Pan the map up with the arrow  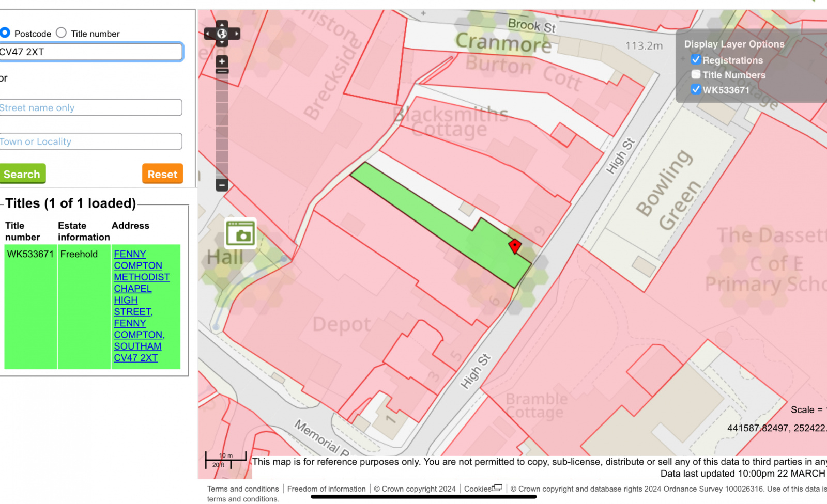pos(222,24)
